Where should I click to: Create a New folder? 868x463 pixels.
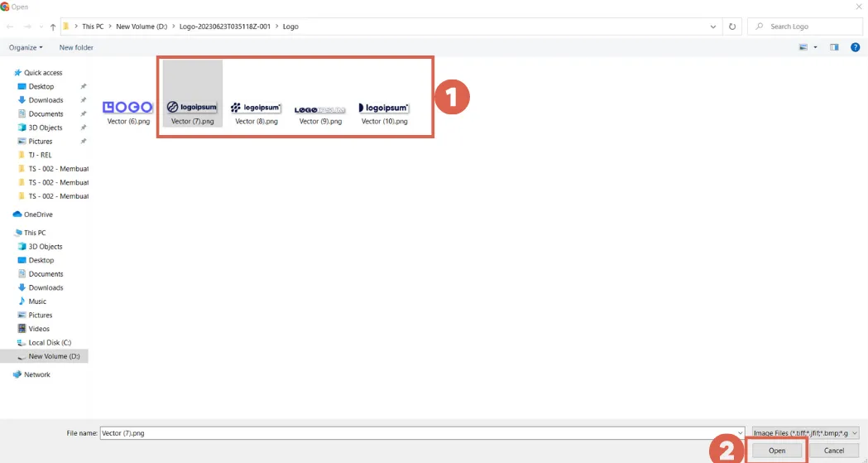[x=76, y=48]
